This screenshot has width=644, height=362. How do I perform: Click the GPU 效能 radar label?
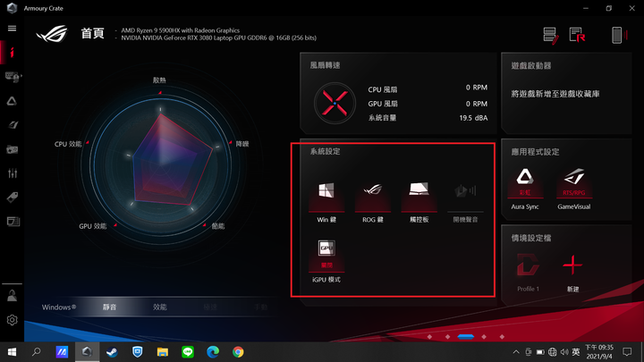93,226
